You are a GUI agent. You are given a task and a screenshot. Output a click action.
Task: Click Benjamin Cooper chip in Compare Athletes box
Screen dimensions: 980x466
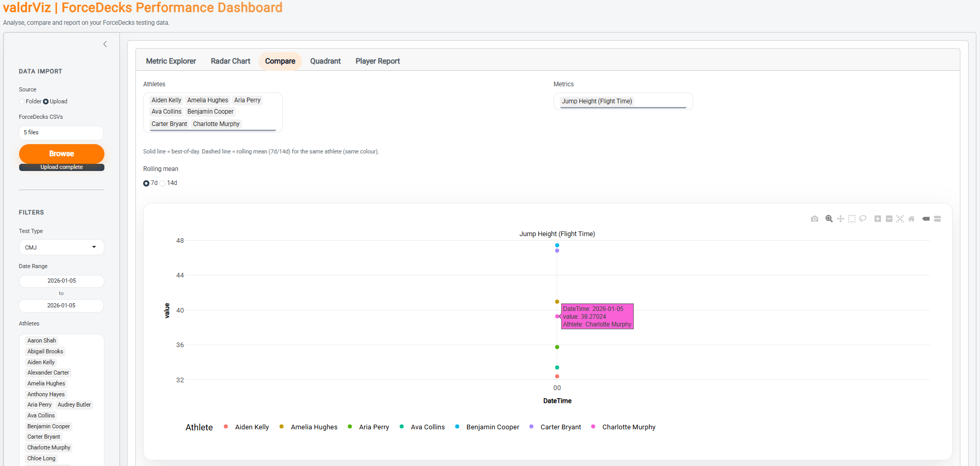[210, 112]
